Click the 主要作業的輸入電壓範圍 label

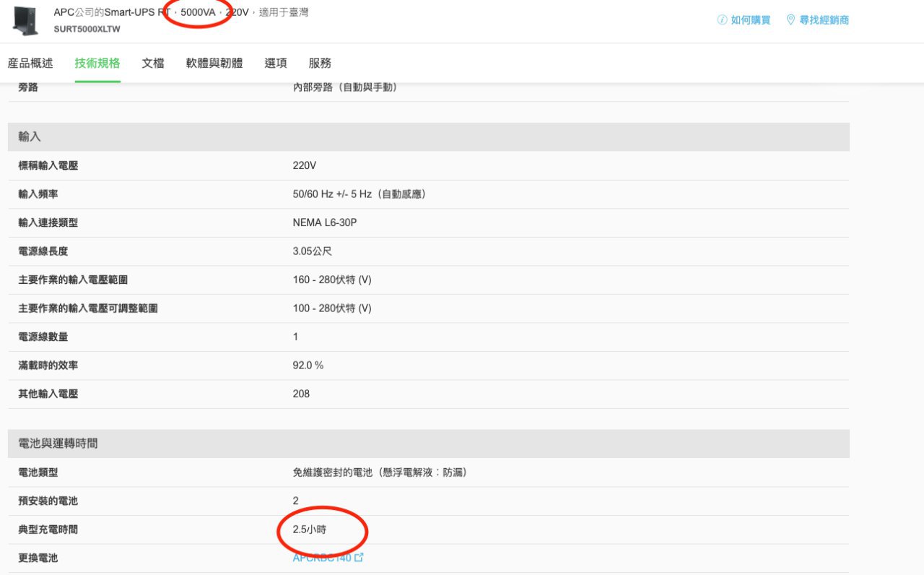[x=73, y=280]
